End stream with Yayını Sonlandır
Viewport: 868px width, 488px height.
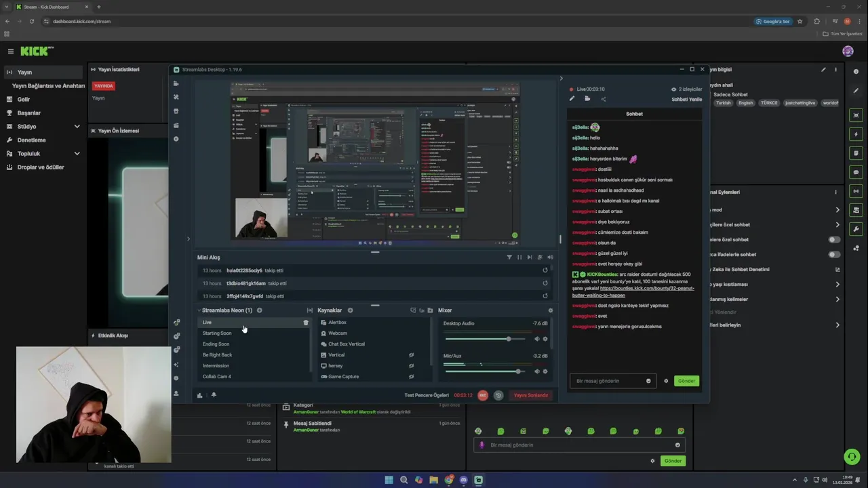click(530, 395)
